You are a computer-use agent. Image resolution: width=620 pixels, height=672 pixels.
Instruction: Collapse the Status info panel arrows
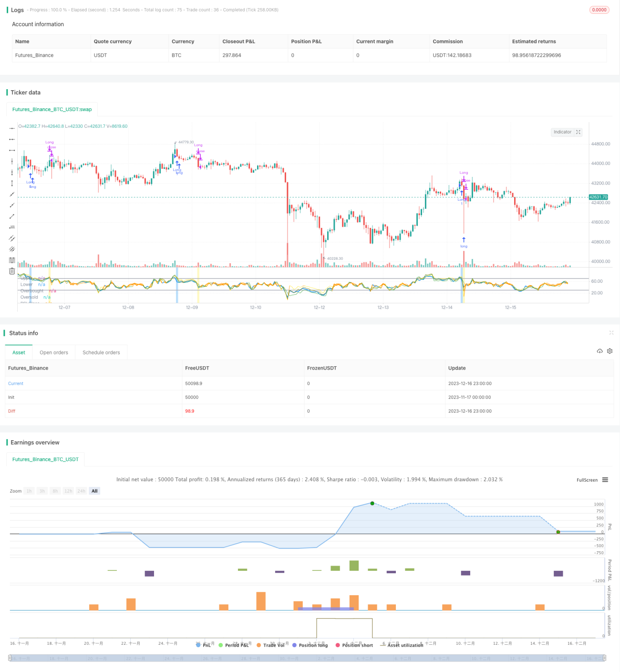(x=611, y=333)
